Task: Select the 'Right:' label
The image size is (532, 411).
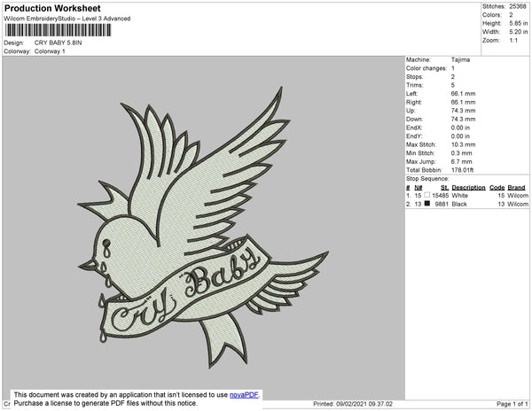Action: click(x=414, y=102)
